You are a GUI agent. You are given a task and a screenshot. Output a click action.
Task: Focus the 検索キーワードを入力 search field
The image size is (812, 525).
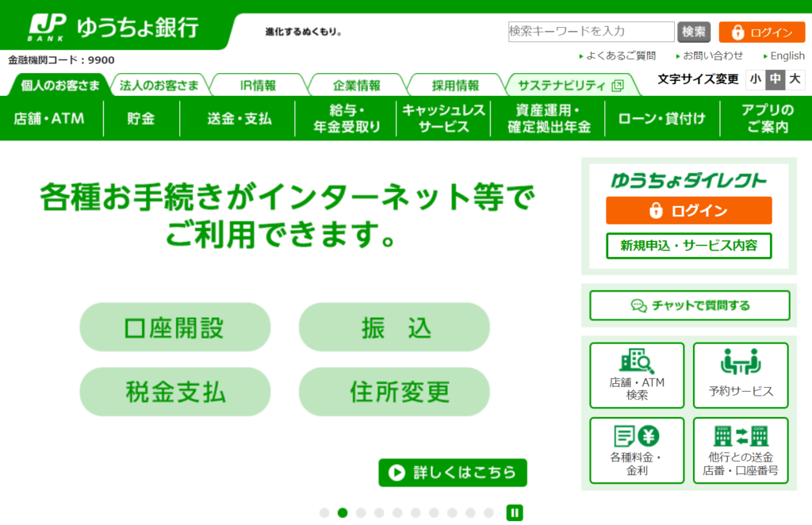(x=591, y=32)
